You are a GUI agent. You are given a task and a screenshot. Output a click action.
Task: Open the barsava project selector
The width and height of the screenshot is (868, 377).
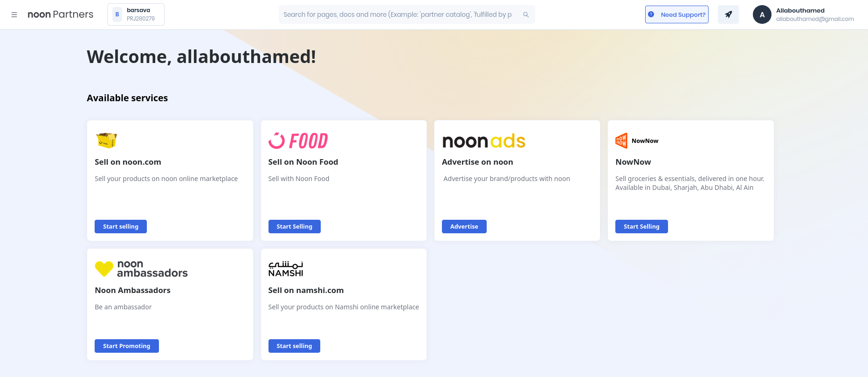136,14
